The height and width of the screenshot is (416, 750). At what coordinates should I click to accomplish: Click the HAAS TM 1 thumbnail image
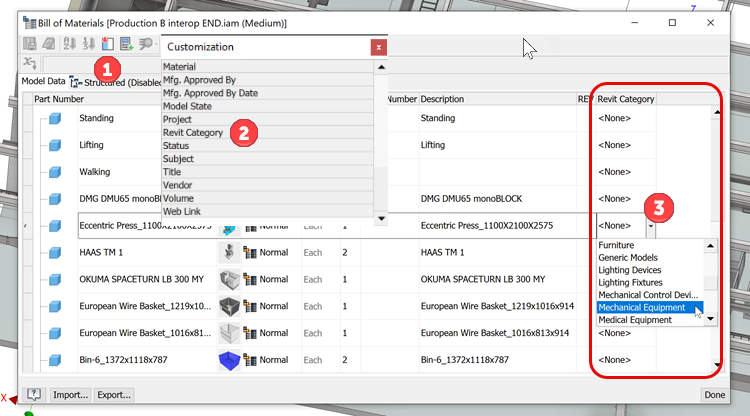pos(229,252)
